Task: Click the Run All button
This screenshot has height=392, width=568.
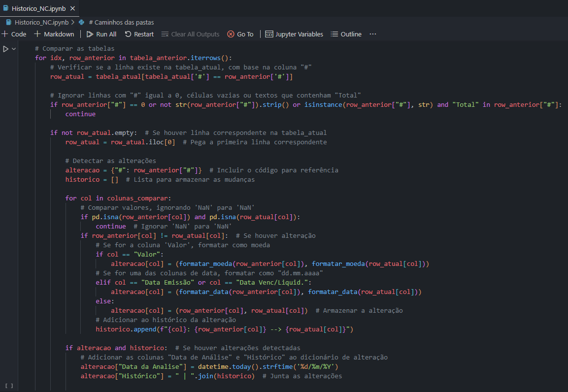Action: (x=101, y=34)
